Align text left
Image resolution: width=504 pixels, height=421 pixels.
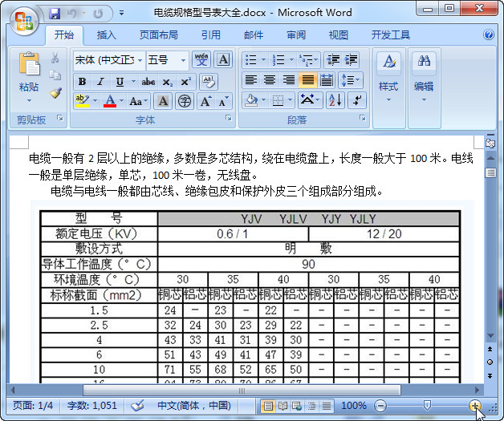pos(251,79)
